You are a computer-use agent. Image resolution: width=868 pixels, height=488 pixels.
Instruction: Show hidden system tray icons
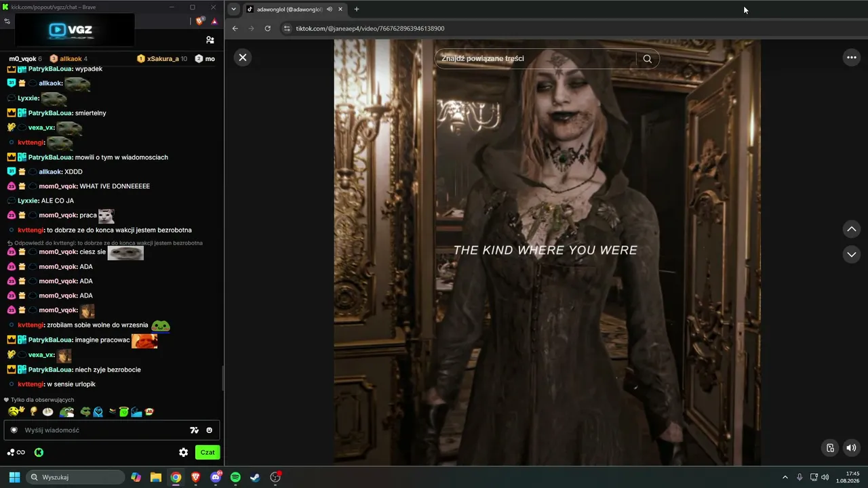[x=785, y=477]
